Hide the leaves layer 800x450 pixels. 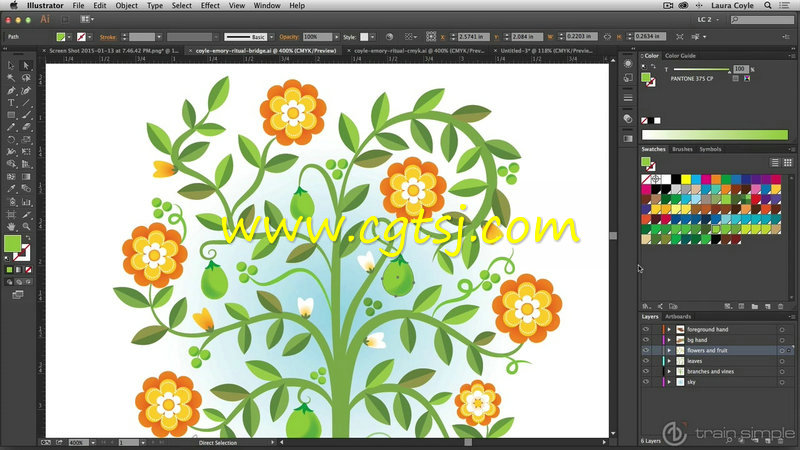pos(646,361)
